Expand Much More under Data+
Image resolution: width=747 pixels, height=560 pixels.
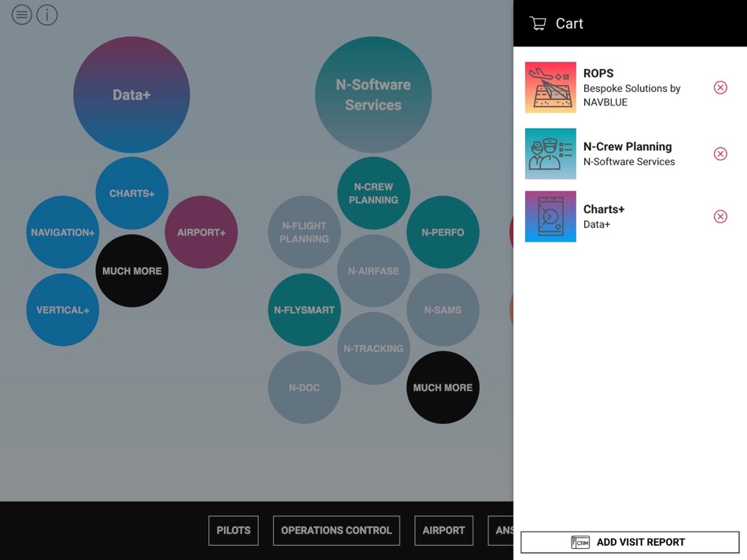pos(132,271)
